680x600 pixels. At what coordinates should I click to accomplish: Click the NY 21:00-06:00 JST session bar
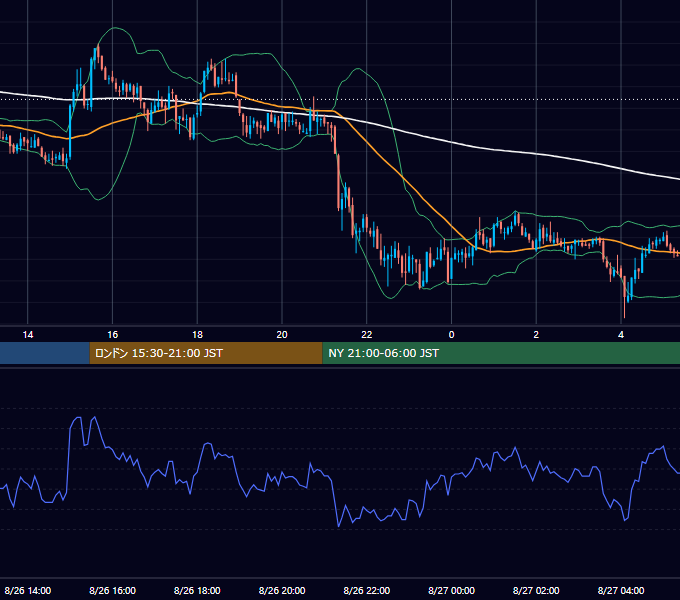tap(501, 353)
